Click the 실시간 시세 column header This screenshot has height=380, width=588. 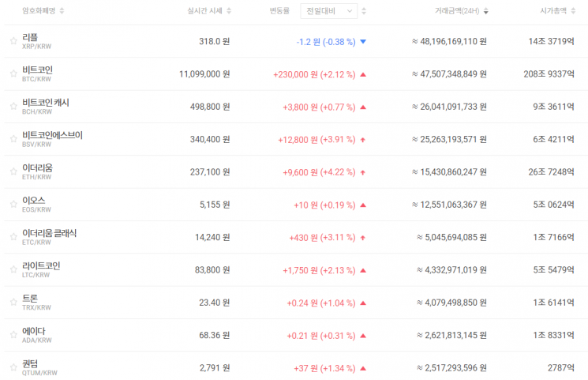coord(204,11)
